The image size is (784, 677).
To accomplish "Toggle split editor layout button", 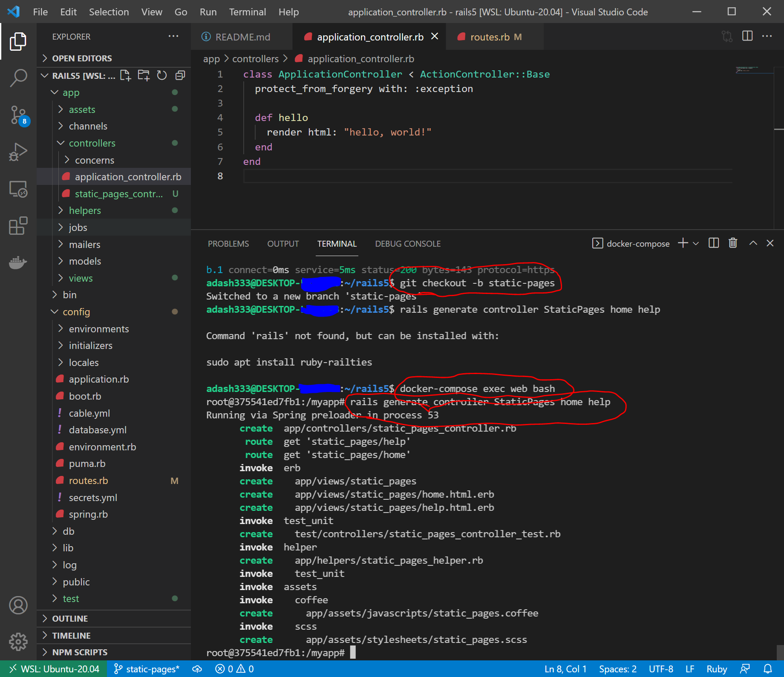I will click(x=747, y=36).
